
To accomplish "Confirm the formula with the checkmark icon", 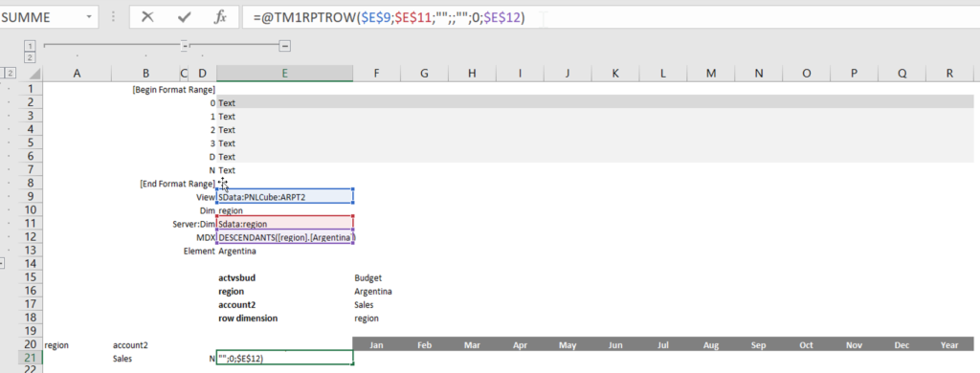I will [x=184, y=17].
